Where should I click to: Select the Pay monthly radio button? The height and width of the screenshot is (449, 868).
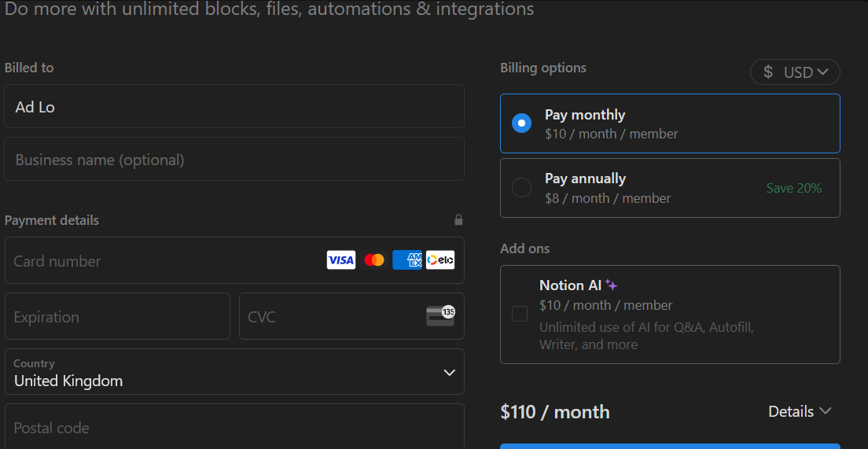point(521,123)
